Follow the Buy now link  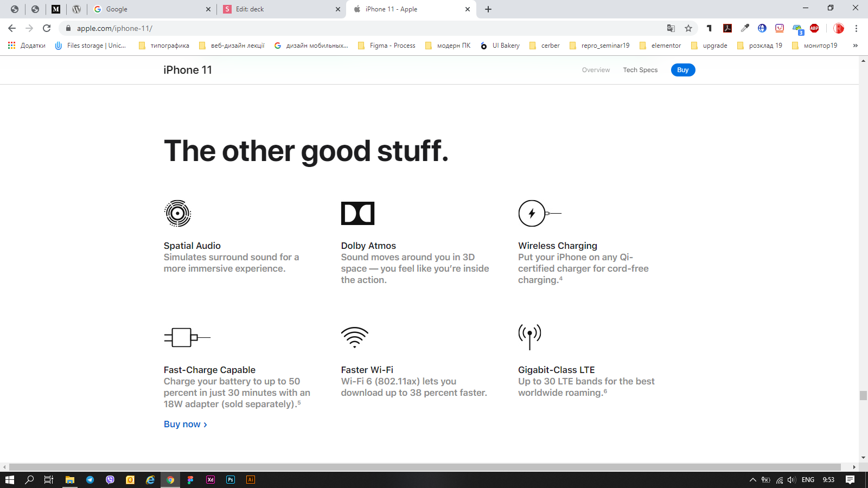click(x=186, y=424)
